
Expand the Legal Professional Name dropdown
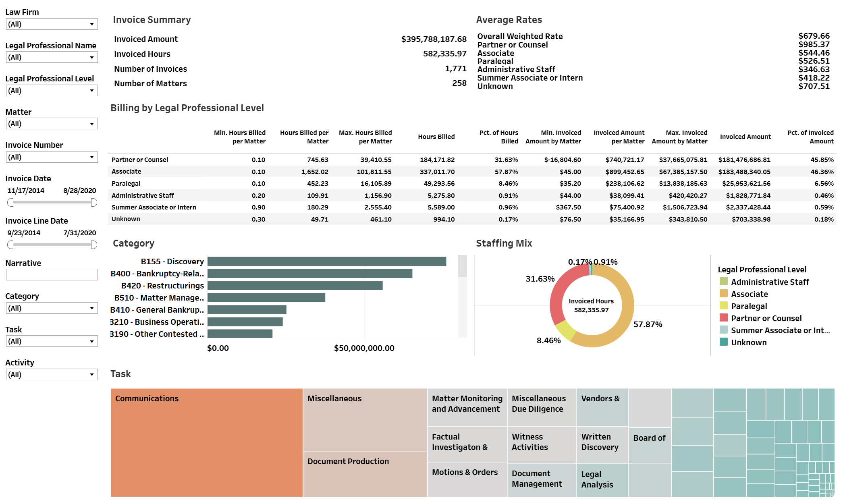52,58
